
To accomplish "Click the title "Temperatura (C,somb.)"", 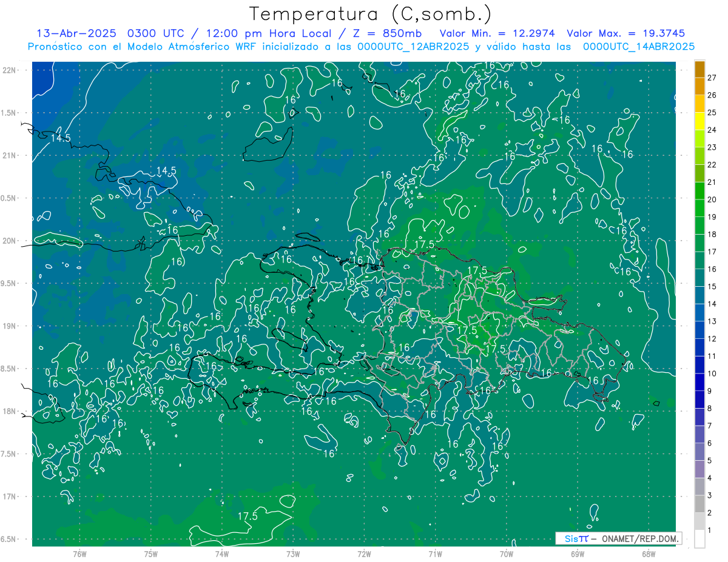I will coord(371,14).
